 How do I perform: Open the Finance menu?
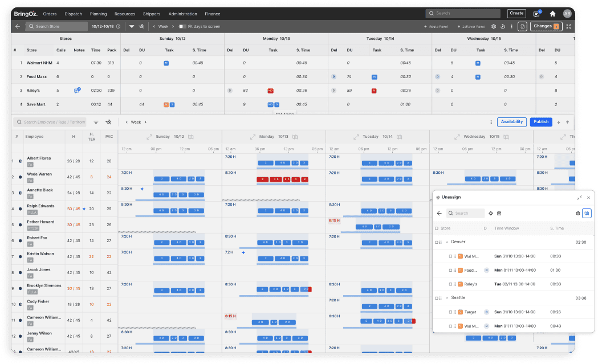pos(213,14)
